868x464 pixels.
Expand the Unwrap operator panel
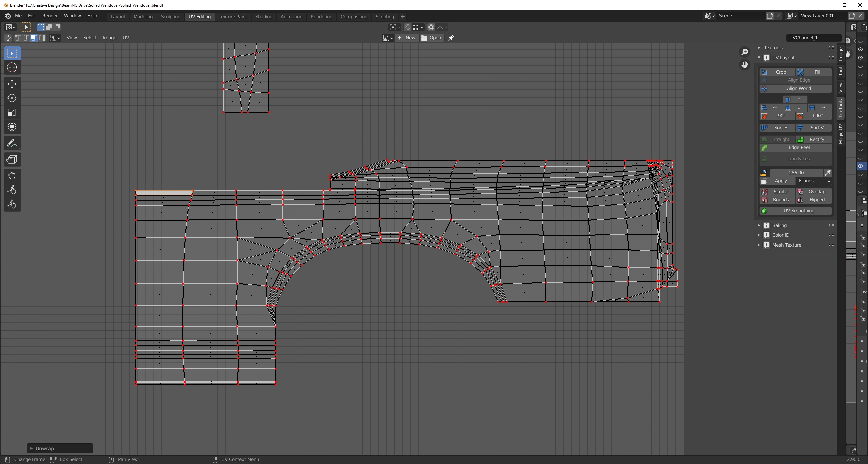click(x=45, y=448)
